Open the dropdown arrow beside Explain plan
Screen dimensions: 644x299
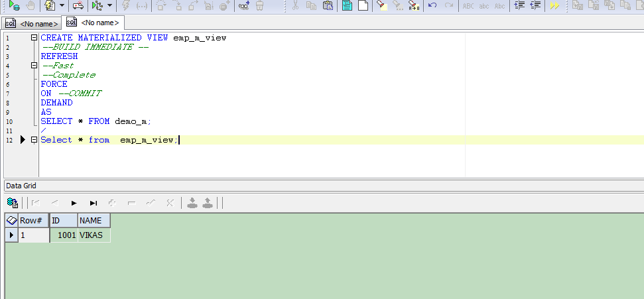[x=109, y=5]
